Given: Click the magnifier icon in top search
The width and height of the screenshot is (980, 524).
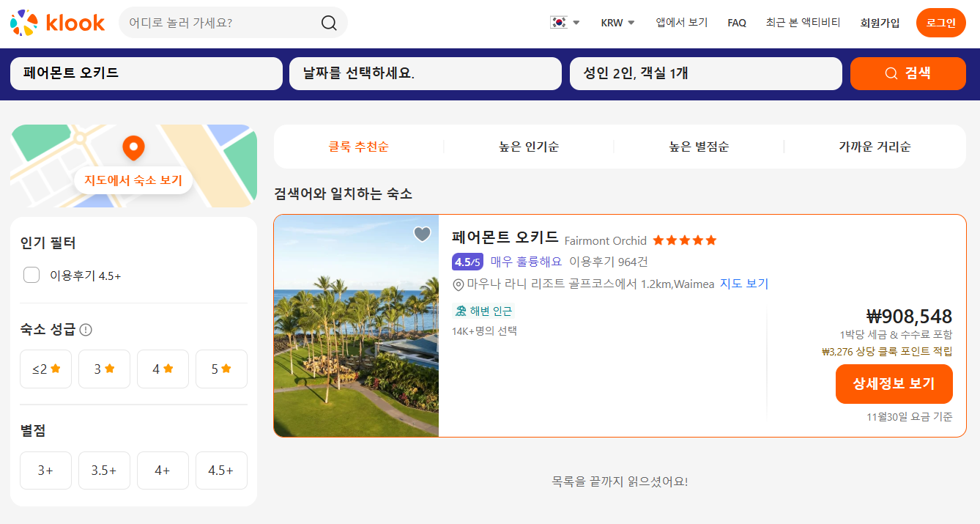Looking at the screenshot, I should click(329, 23).
